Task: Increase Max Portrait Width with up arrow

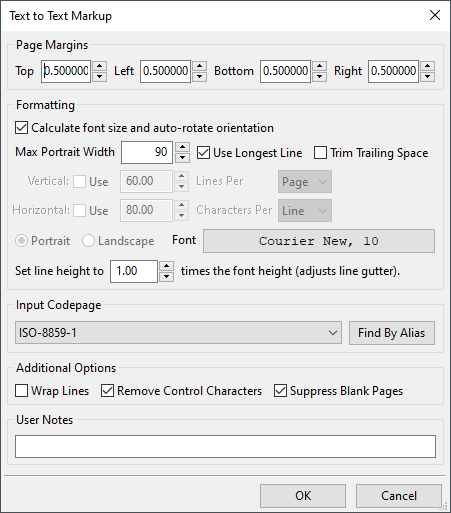Action: point(182,147)
